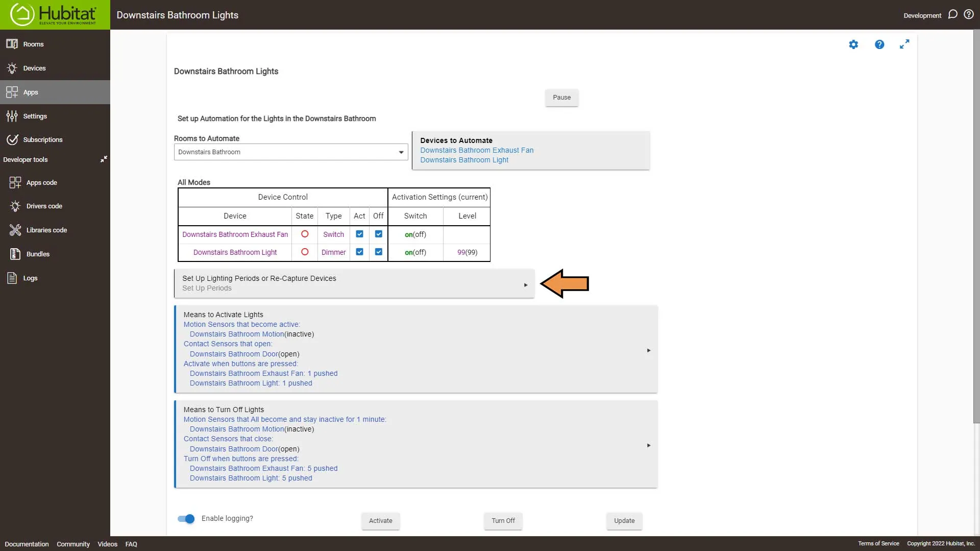The width and height of the screenshot is (980, 551).
Task: Click the 99(99) level value
Action: click(467, 252)
